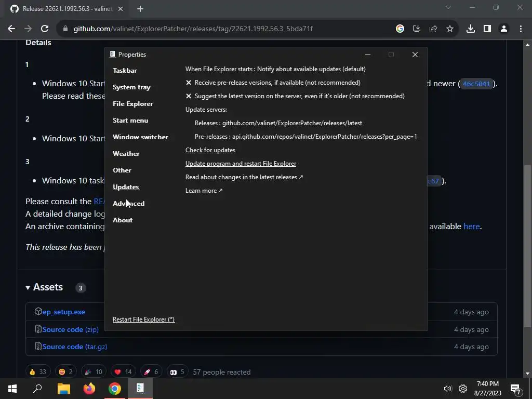This screenshot has width=532, height=399.
Task: Switch to File Explorer settings section
Action: [132, 104]
